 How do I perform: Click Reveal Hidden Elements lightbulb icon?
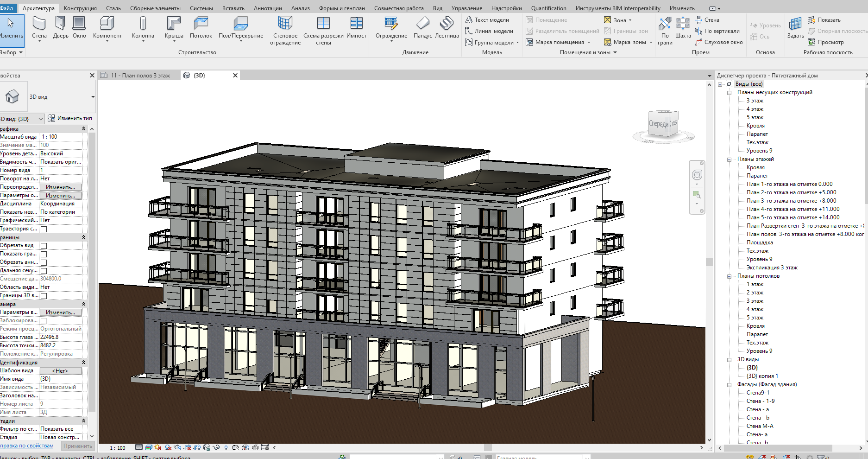tap(226, 447)
